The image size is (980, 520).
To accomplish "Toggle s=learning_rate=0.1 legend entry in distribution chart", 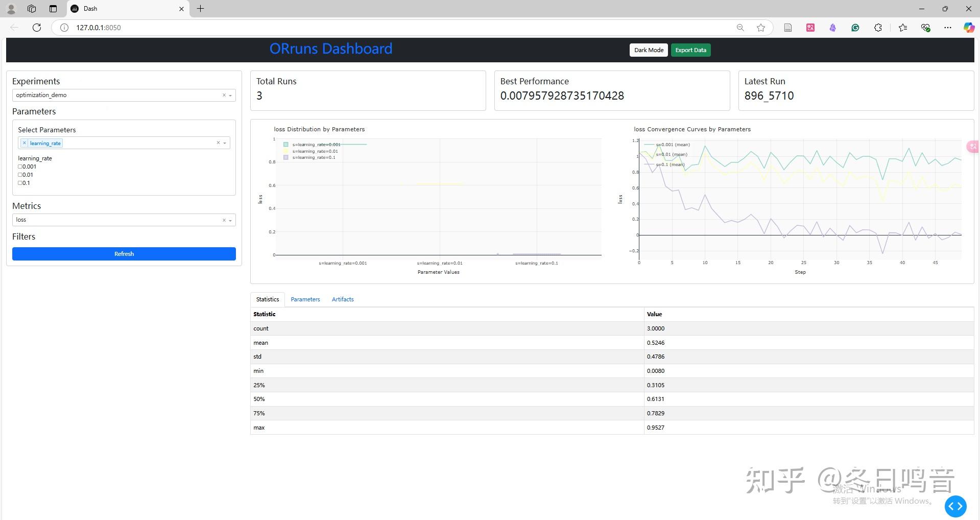I will 309,157.
